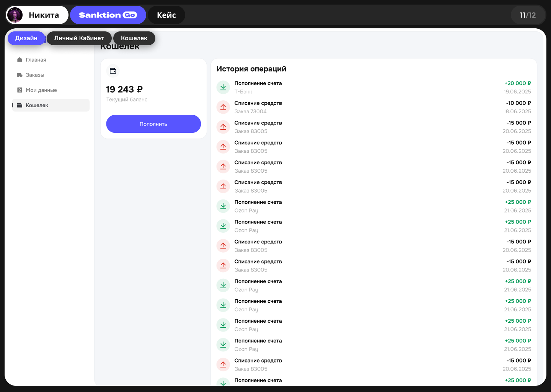Click the red icon on last Заказ 83005 withdrawal

click(223, 364)
